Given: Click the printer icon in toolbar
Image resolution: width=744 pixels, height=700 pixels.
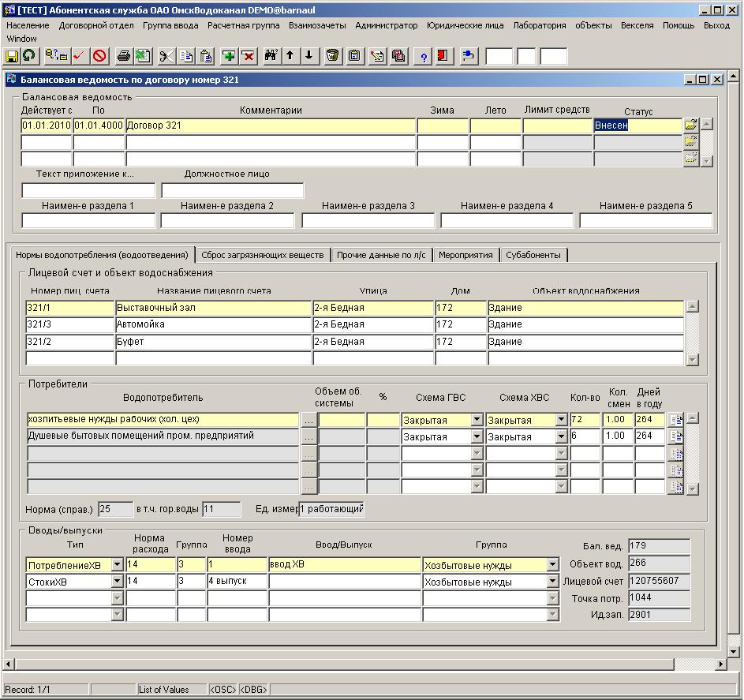Looking at the screenshot, I should [x=124, y=56].
